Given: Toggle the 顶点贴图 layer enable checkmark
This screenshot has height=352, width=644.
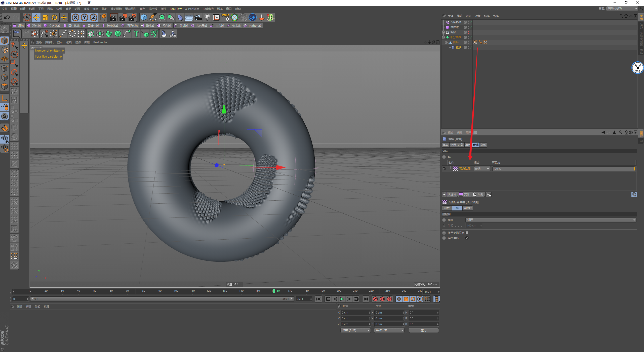Looking at the screenshot, I should pyautogui.click(x=445, y=169).
